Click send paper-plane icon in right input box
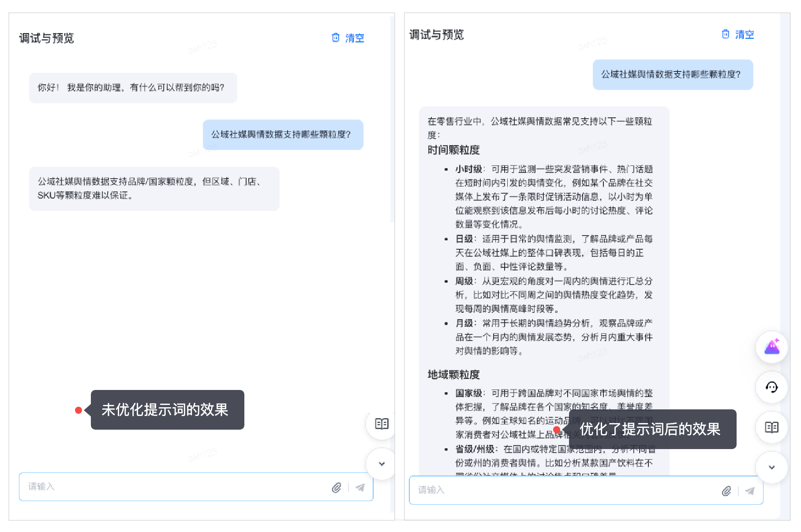801x532 pixels. pyautogui.click(x=750, y=491)
